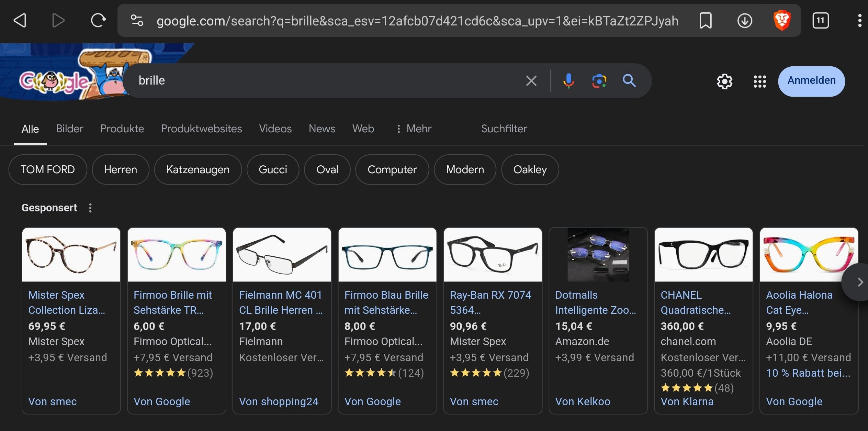Viewport: 868px width, 431px height.
Task: Select the Katzenaugen filter chip
Action: (198, 169)
